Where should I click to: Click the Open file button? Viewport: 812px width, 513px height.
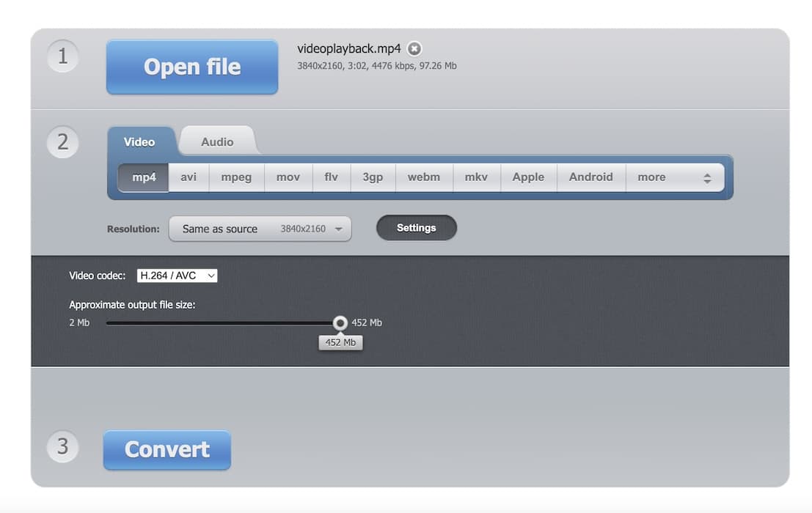click(192, 67)
